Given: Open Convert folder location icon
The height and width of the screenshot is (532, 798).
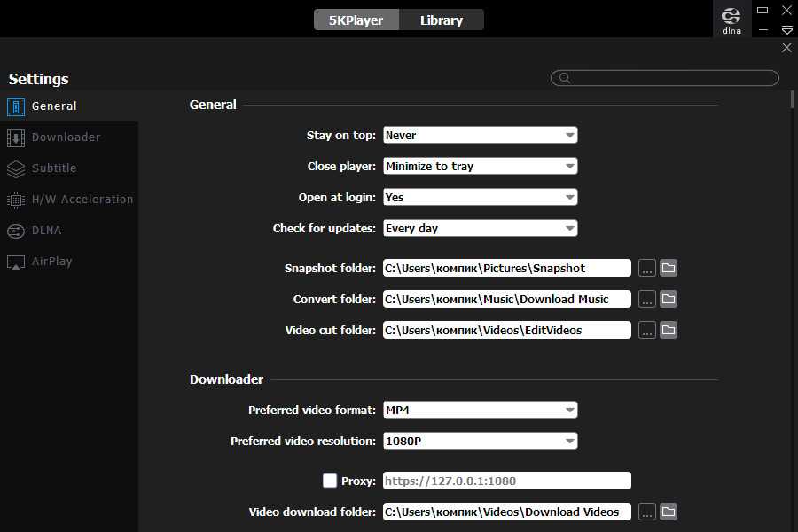Looking at the screenshot, I should [x=669, y=299].
